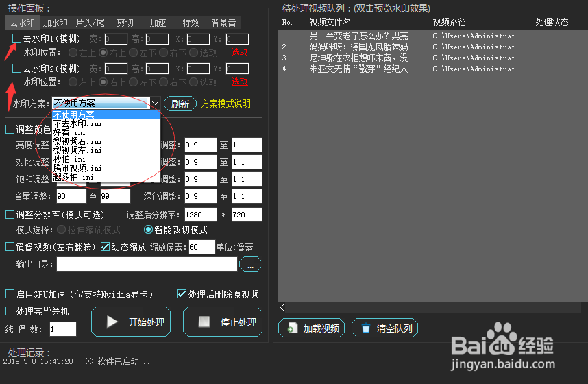Switch to the 去水印 tab
This screenshot has height=384, width=588.
point(22,23)
